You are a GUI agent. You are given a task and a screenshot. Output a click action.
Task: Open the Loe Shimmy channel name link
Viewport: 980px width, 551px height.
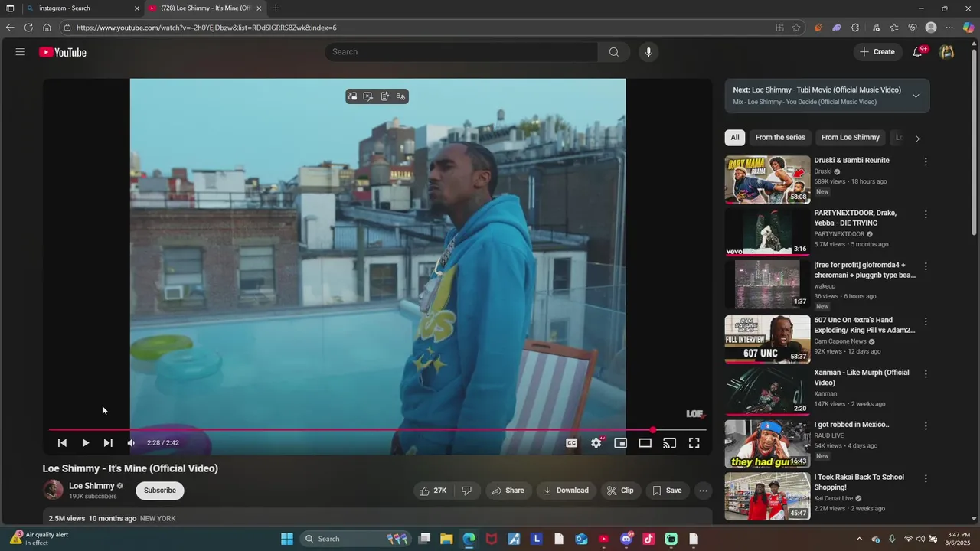point(92,486)
